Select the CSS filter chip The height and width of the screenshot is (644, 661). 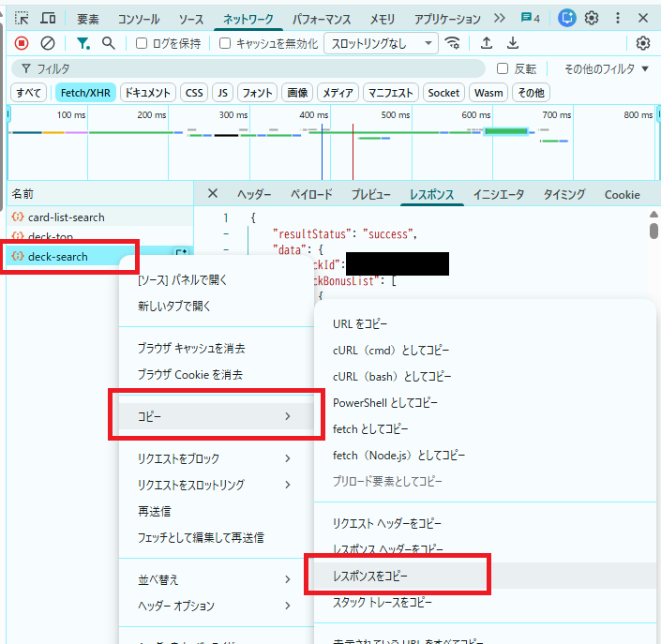(x=194, y=93)
